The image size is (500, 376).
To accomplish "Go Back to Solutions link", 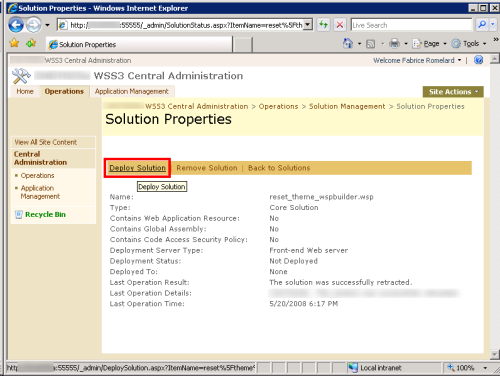I will 279,168.
